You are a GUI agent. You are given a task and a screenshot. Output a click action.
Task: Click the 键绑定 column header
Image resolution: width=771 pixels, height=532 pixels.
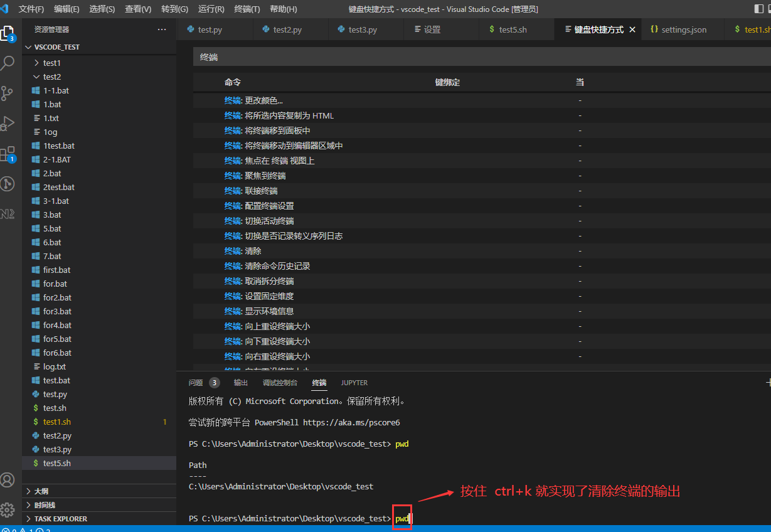tap(448, 82)
